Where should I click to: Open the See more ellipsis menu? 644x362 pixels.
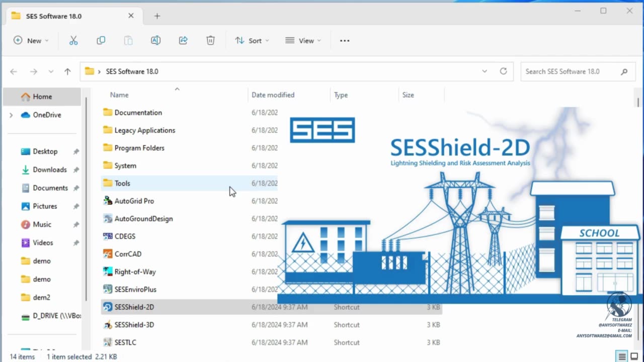tap(345, 41)
